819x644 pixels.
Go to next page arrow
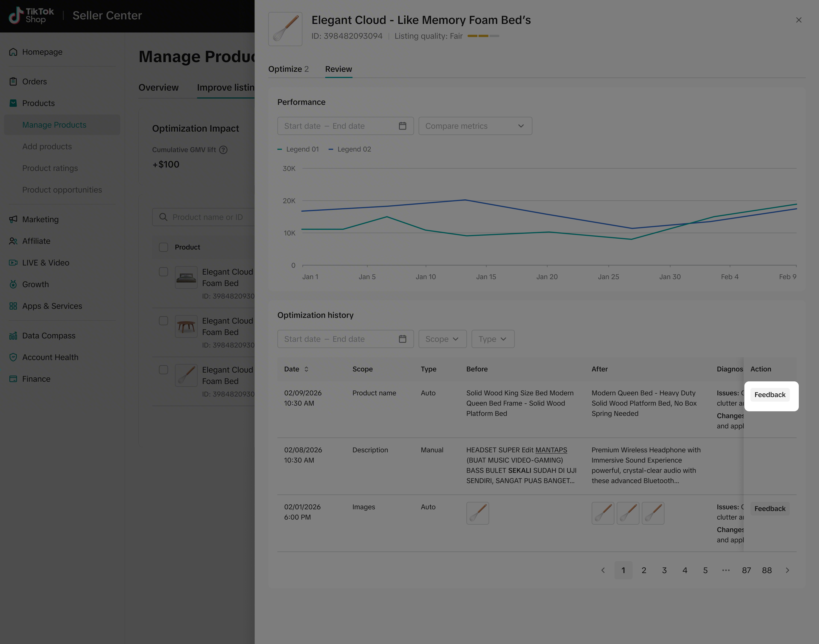point(787,570)
